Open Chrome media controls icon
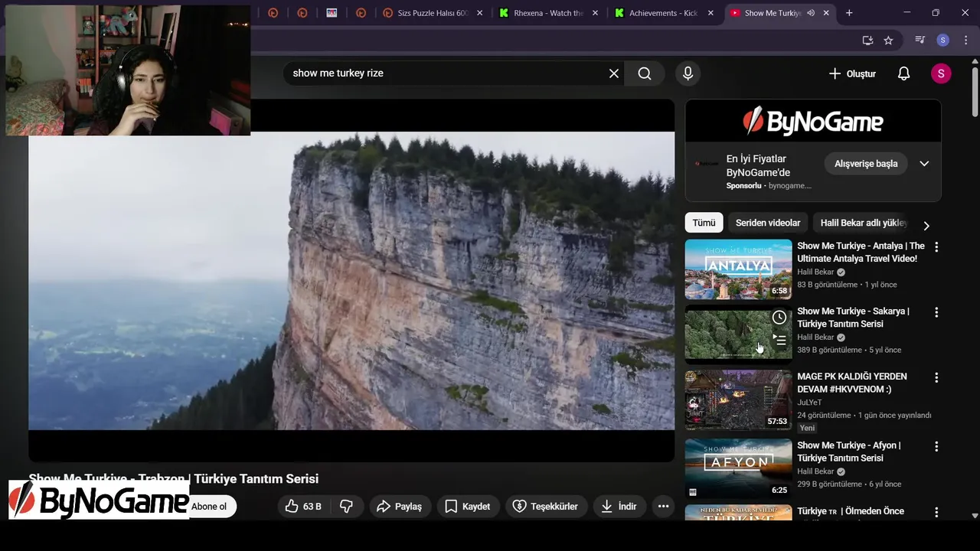980x551 pixels. click(x=920, y=41)
